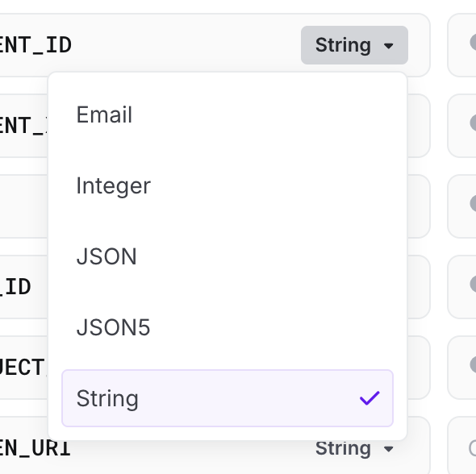Toggle the switch right of ENT_ID's String dropdown
476x474 pixels.
coord(472,43)
